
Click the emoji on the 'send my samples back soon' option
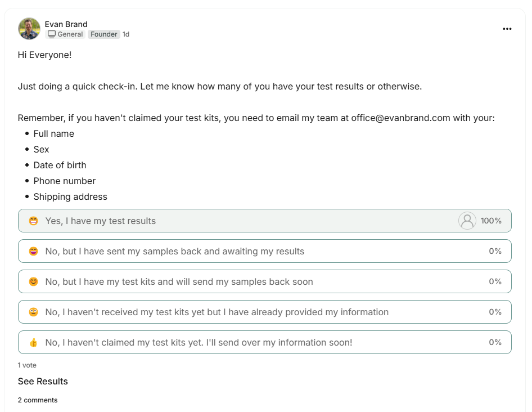point(34,281)
